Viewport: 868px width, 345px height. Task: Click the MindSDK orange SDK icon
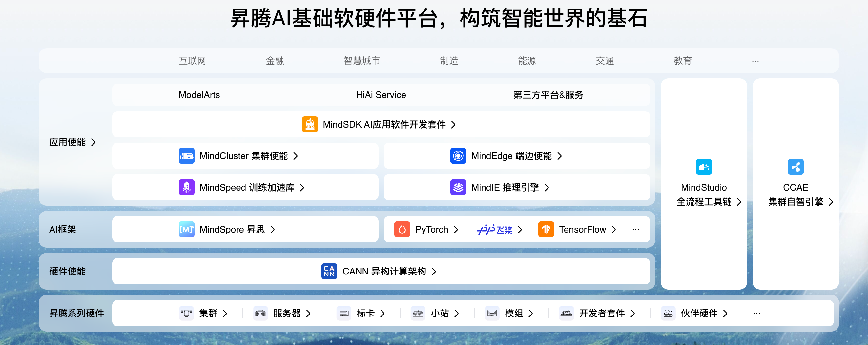[x=310, y=124]
